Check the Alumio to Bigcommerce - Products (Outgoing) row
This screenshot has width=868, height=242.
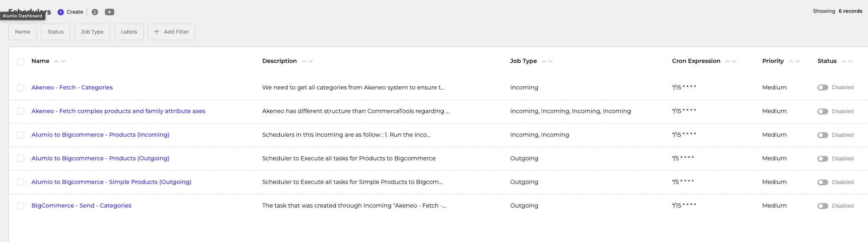click(20, 159)
